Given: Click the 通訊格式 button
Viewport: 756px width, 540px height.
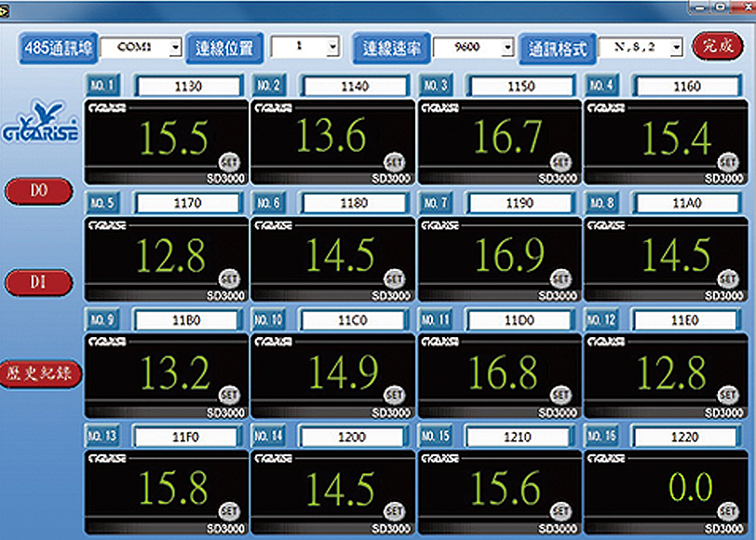Looking at the screenshot, I should point(558,48).
